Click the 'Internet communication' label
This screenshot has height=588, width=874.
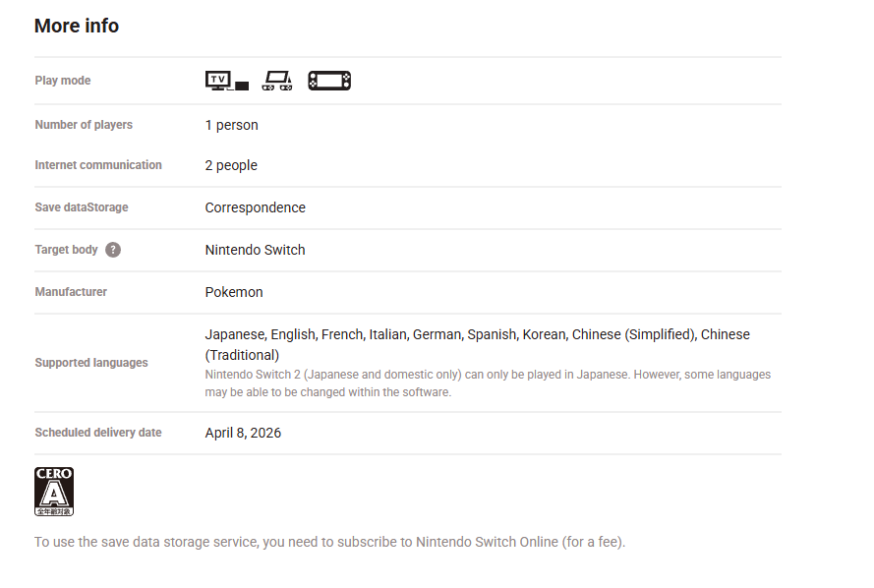point(98,165)
